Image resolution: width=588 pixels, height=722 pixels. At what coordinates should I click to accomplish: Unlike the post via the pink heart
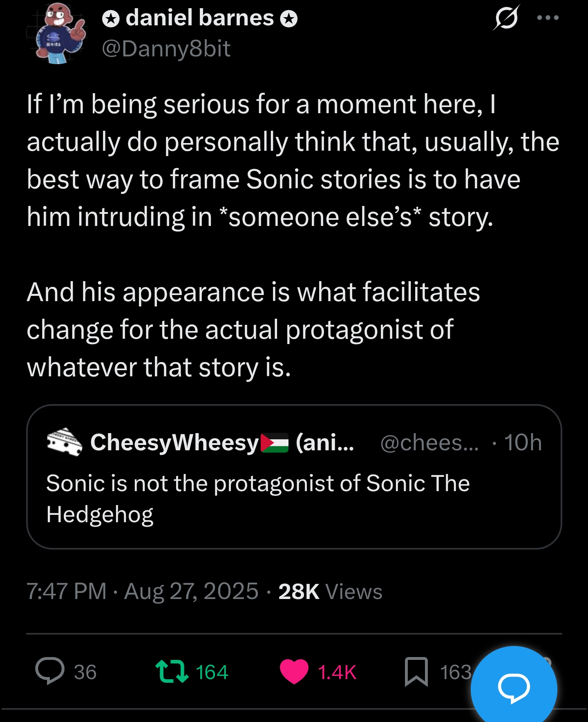[294, 671]
